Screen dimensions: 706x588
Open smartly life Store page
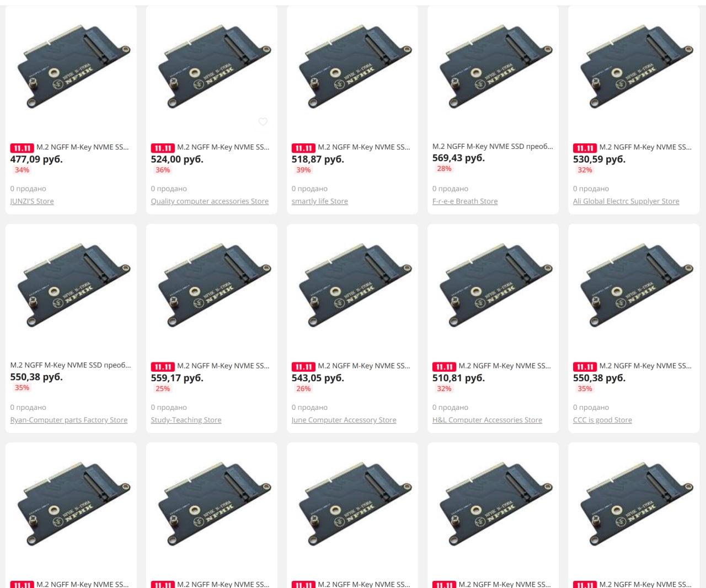tap(320, 201)
